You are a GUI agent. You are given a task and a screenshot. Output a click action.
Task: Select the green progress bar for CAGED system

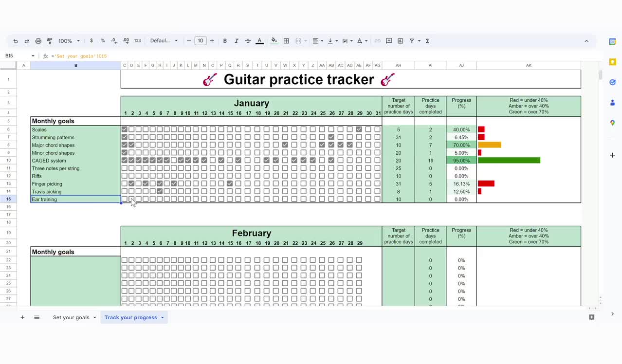tap(509, 160)
